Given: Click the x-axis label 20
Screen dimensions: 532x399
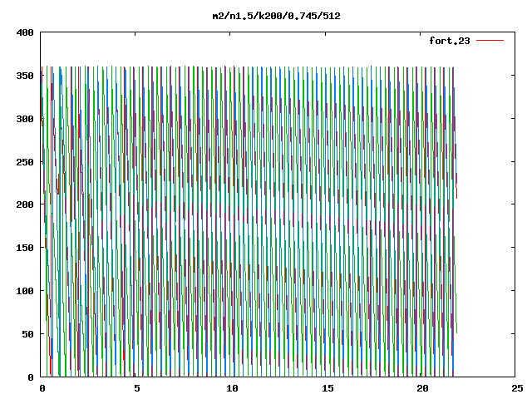Looking at the screenshot, I should pyautogui.click(x=422, y=388).
